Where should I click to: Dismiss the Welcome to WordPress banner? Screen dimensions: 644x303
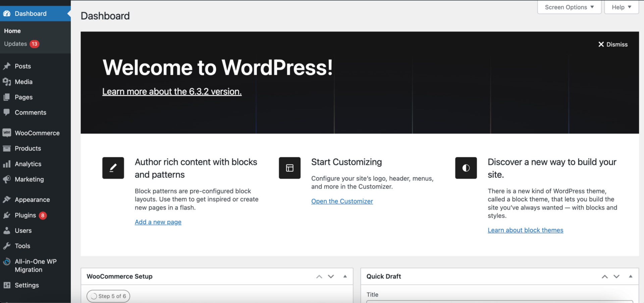612,44
